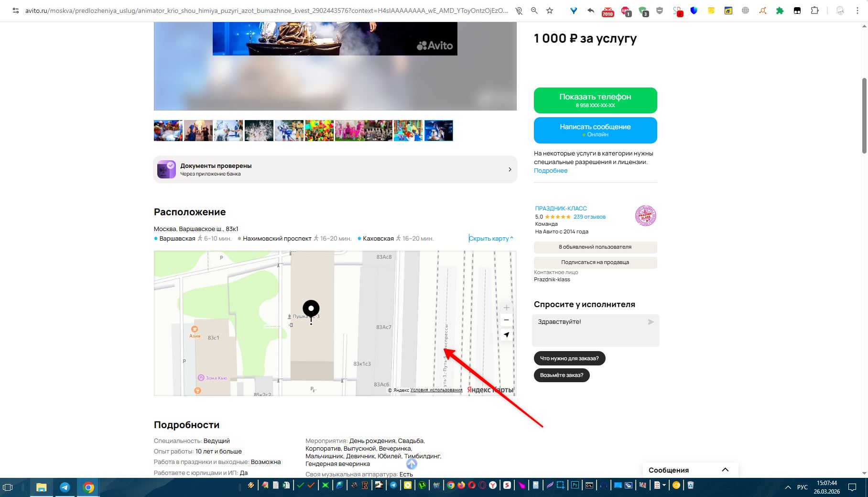Open the Adblock Plus extension icon
This screenshot has height=497, width=868.
(626, 11)
